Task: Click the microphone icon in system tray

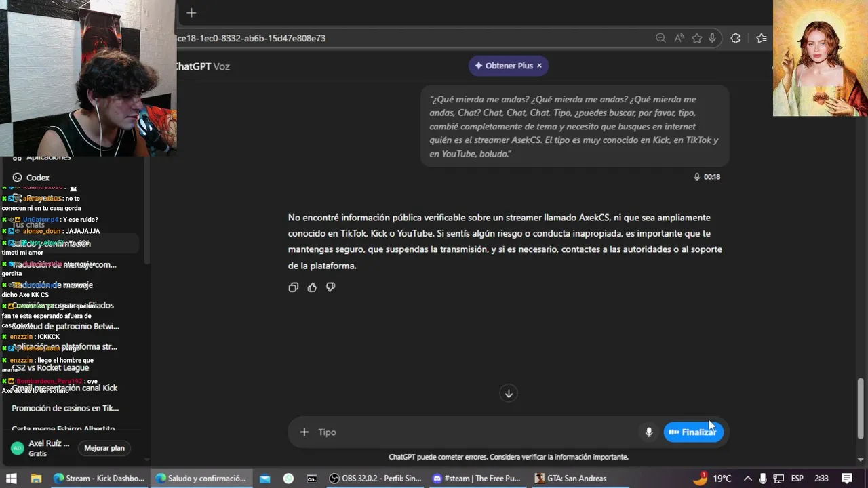Action: pos(763,478)
